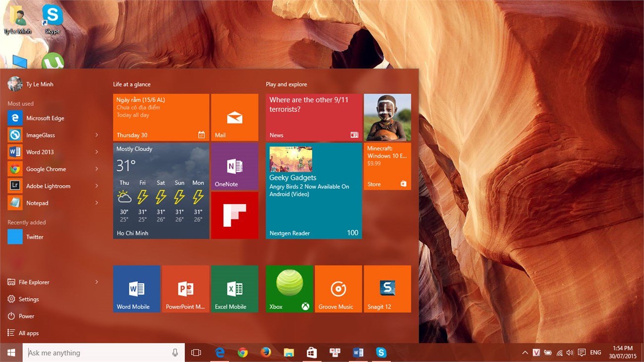Screen dimensions: 644x362
Task: Launch the Excel Mobile tile
Action: point(234,289)
